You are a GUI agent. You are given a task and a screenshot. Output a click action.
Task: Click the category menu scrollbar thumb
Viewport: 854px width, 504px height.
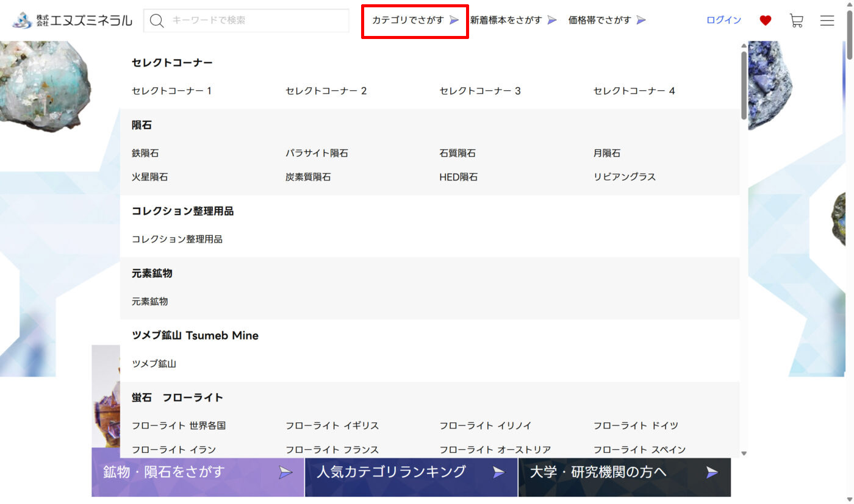[x=744, y=85]
